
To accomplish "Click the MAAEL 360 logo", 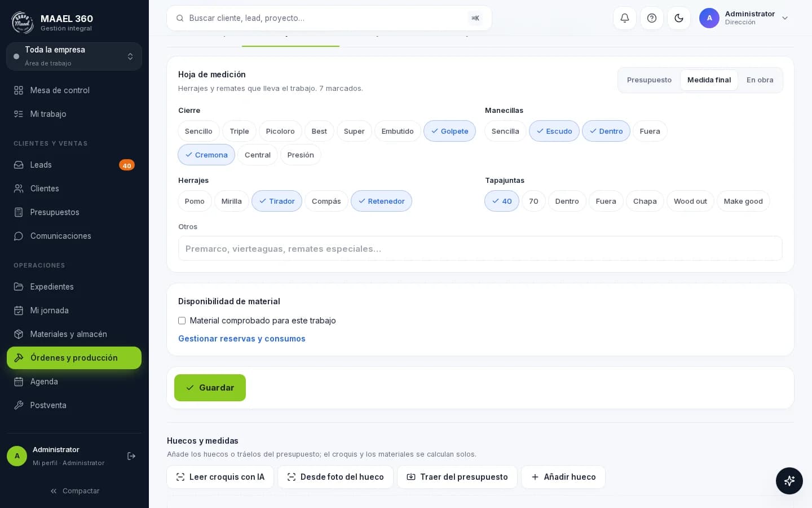I will (23, 23).
